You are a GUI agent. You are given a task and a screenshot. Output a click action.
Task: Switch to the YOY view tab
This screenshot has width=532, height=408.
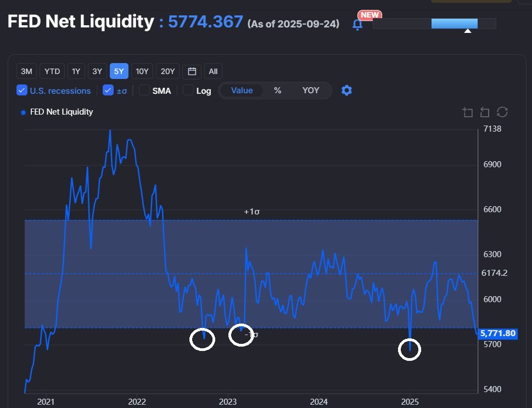coord(311,90)
